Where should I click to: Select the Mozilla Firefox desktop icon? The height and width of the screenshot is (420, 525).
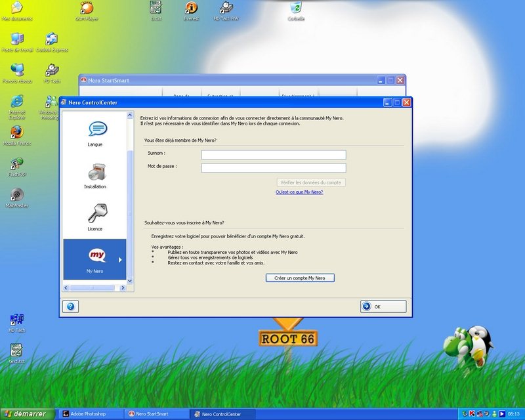[17, 136]
